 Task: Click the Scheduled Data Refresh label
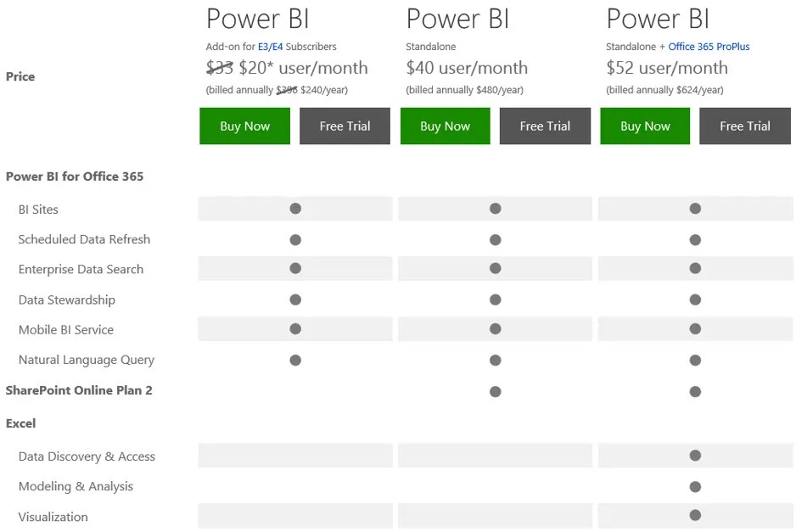(x=84, y=239)
